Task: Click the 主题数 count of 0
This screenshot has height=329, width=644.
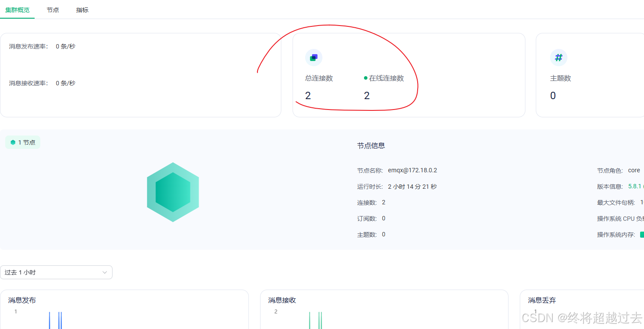Action: (553, 96)
